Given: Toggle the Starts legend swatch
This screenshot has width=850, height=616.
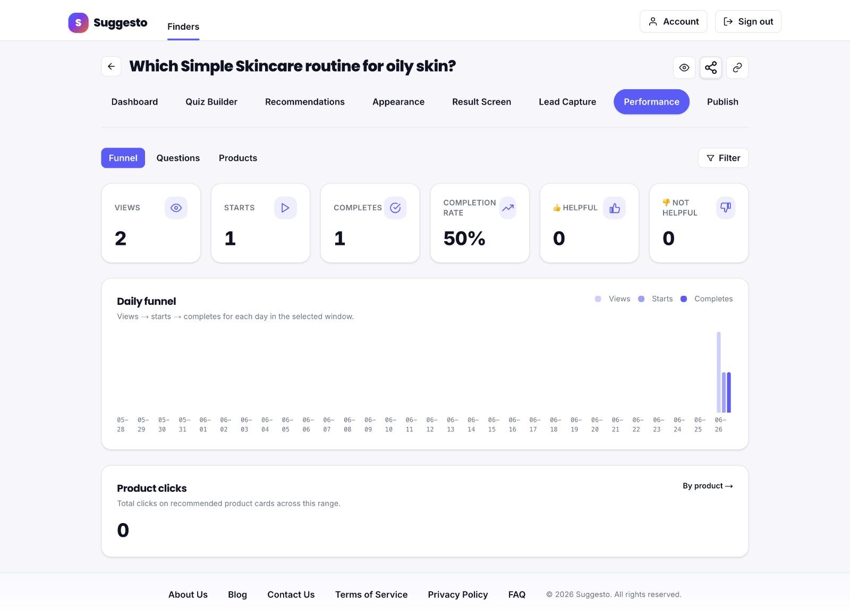Looking at the screenshot, I should (641, 299).
